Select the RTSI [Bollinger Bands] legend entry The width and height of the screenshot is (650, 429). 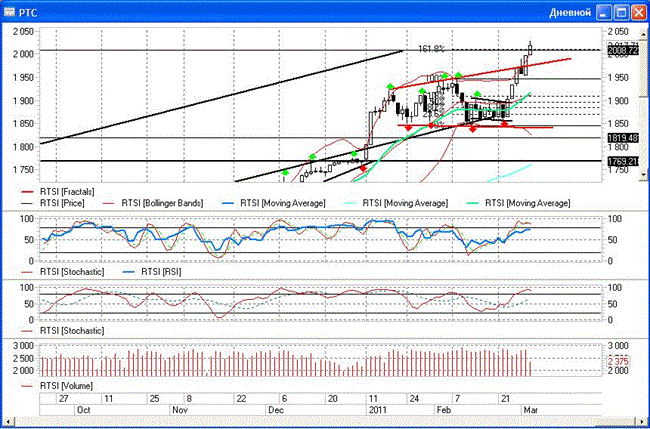[153, 203]
